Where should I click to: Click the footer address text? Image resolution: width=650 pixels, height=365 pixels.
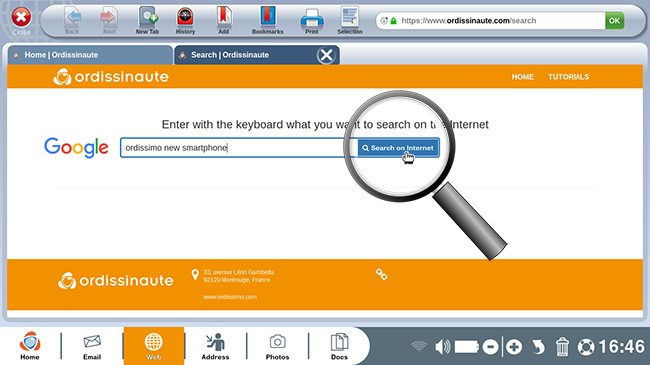pos(239,276)
